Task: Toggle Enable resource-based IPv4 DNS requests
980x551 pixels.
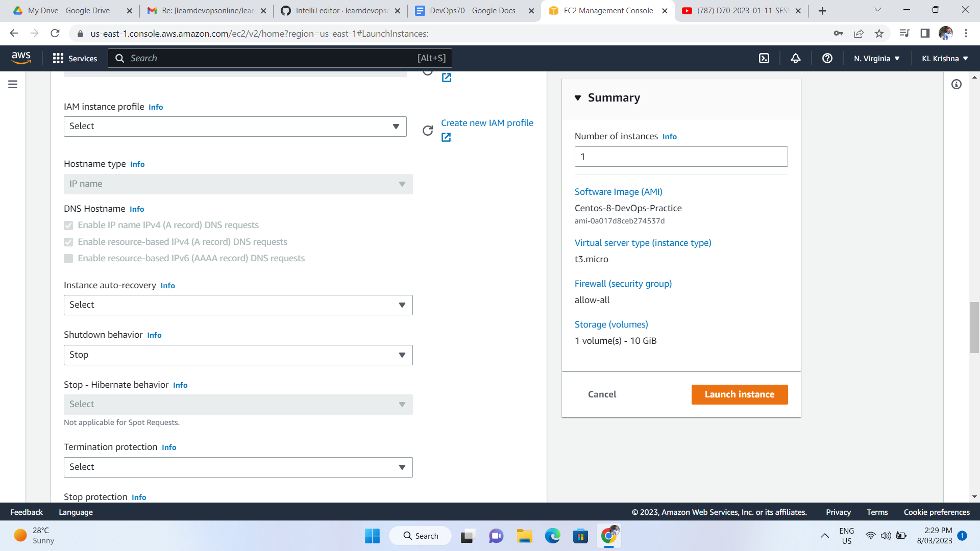Action: (x=68, y=242)
